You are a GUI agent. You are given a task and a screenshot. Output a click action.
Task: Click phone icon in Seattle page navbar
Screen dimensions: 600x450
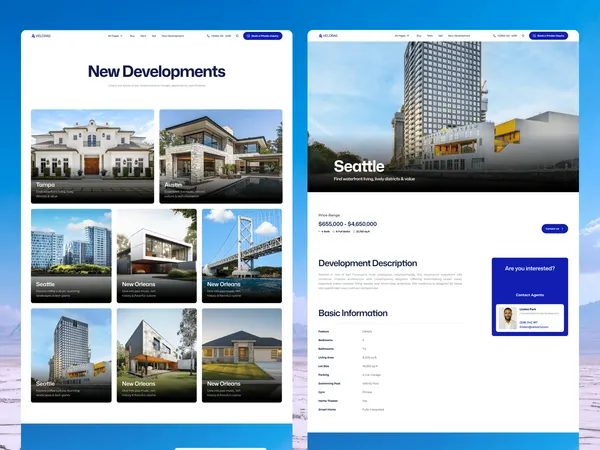click(x=494, y=36)
